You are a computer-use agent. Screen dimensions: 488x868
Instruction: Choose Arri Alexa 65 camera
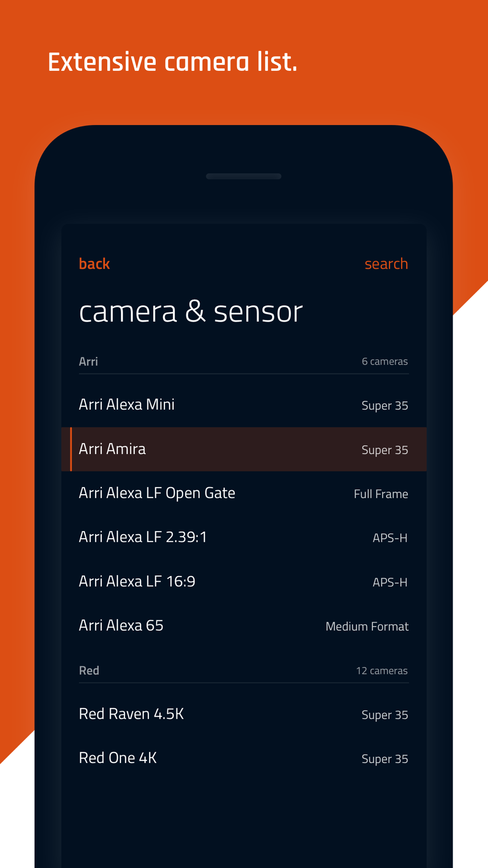[x=244, y=625]
